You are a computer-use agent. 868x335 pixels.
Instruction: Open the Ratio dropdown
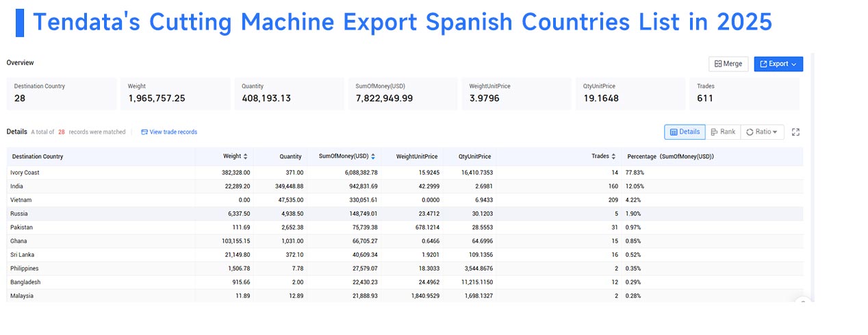(762, 132)
